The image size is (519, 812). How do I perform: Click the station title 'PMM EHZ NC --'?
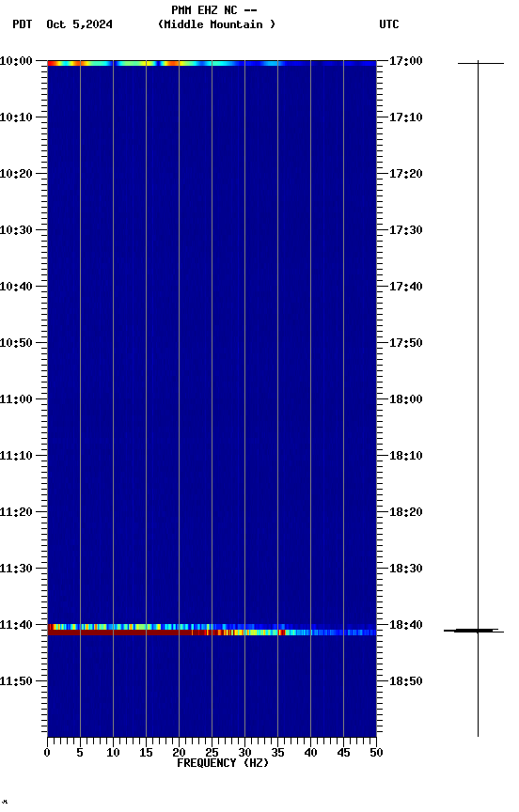(x=214, y=10)
